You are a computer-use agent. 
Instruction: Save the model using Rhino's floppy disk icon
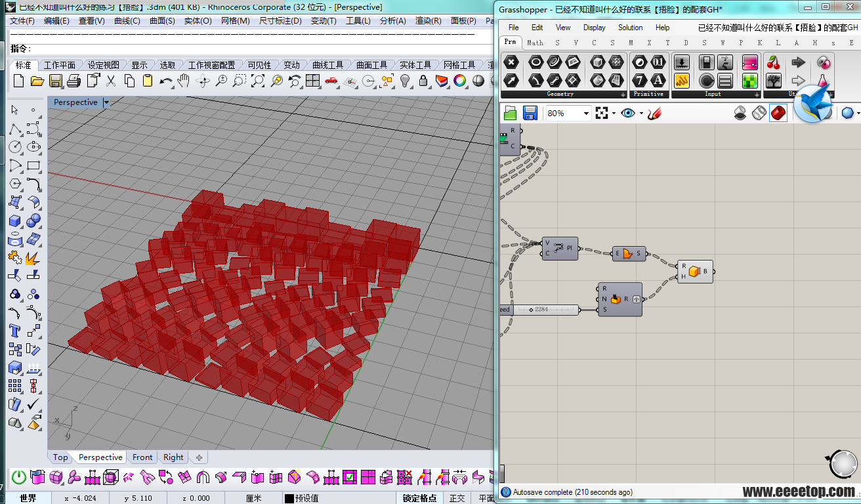[55, 81]
